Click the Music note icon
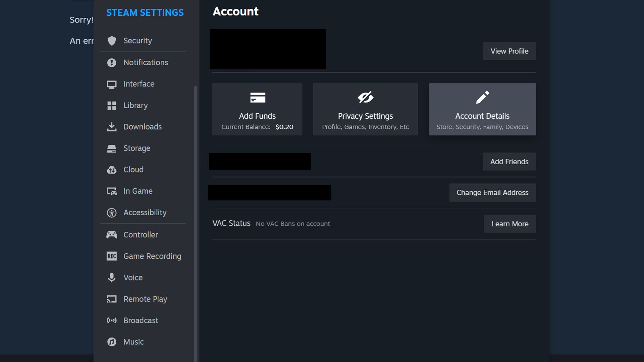Image resolution: width=644 pixels, height=362 pixels. (112, 342)
